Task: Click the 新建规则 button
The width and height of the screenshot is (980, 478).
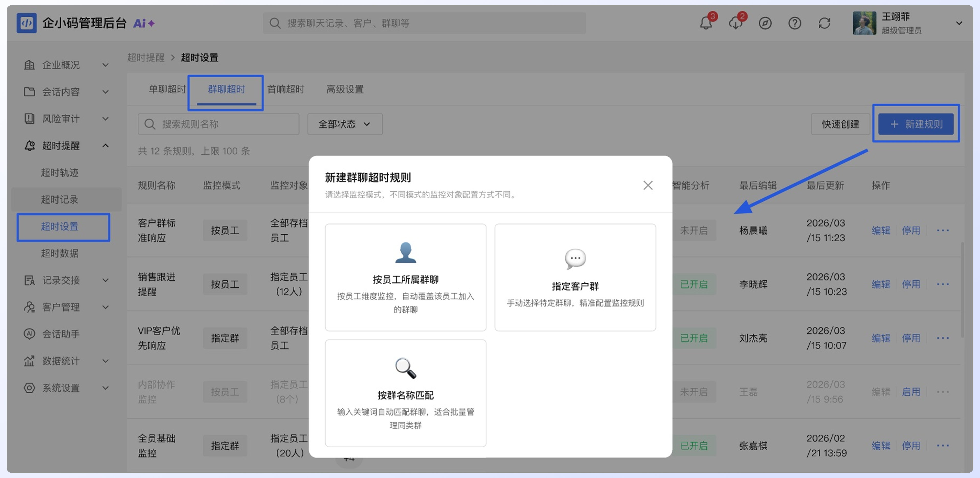Action: coord(916,124)
